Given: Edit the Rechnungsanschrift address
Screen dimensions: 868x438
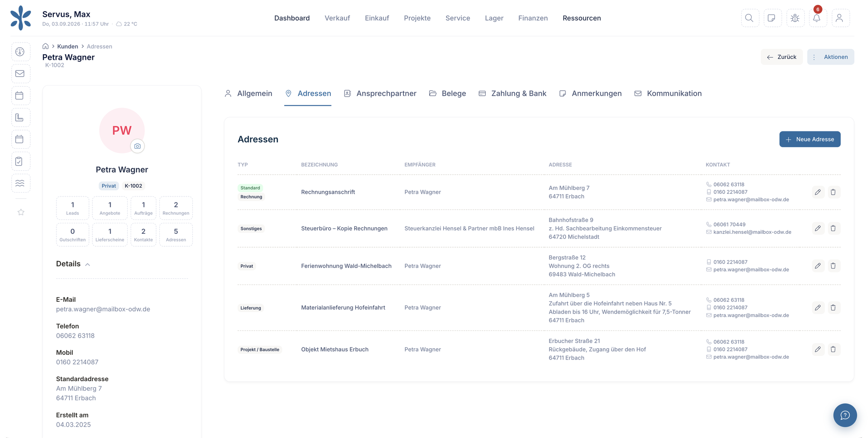Looking at the screenshot, I should [818, 192].
